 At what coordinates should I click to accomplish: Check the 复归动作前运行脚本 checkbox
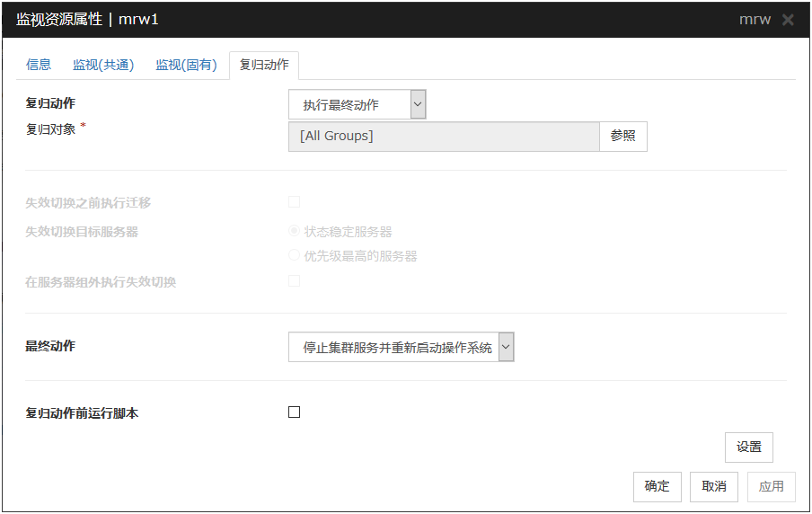click(x=294, y=412)
